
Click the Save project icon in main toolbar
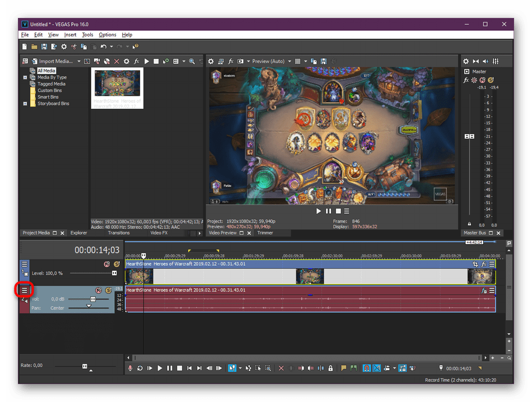coord(44,47)
